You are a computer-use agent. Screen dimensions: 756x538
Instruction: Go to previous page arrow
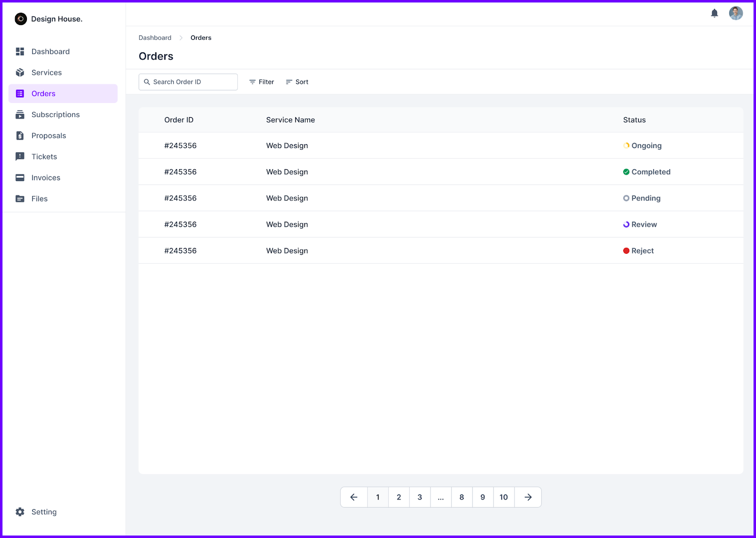point(354,497)
